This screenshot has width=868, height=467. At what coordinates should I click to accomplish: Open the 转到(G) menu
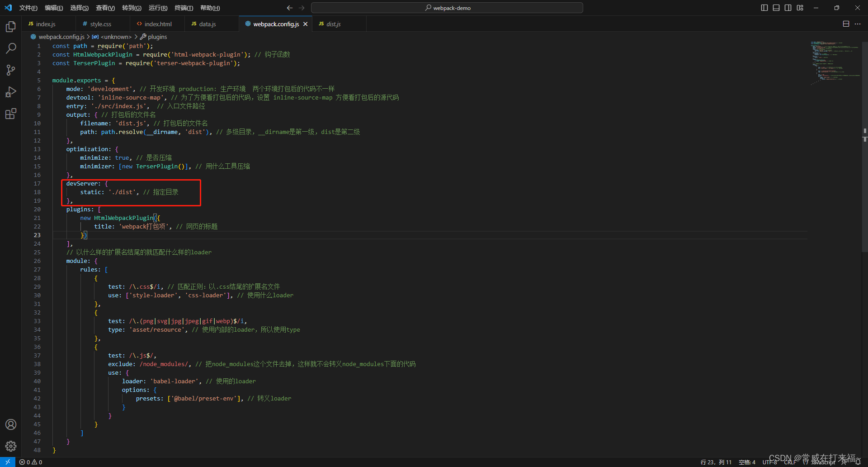pos(132,8)
